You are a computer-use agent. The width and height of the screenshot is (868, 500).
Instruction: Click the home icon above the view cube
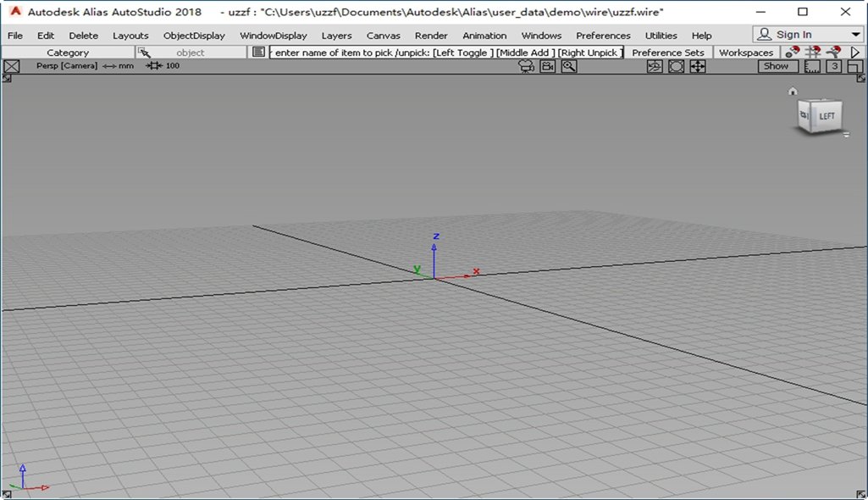[793, 92]
